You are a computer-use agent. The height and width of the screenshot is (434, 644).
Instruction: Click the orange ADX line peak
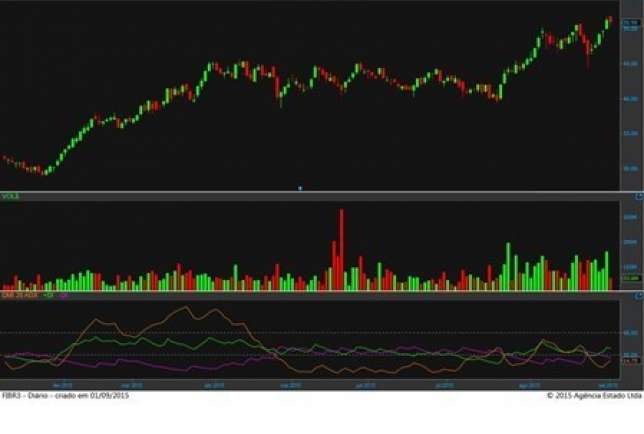188,307
